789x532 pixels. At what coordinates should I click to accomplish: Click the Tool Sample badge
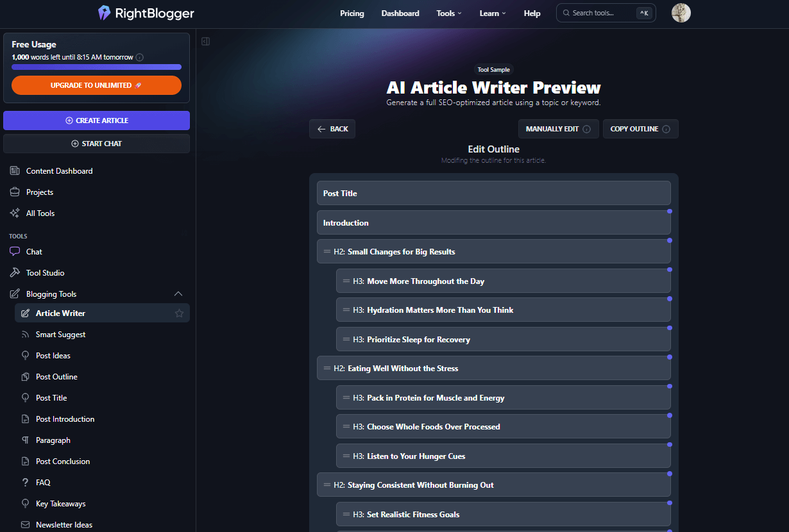coord(494,70)
